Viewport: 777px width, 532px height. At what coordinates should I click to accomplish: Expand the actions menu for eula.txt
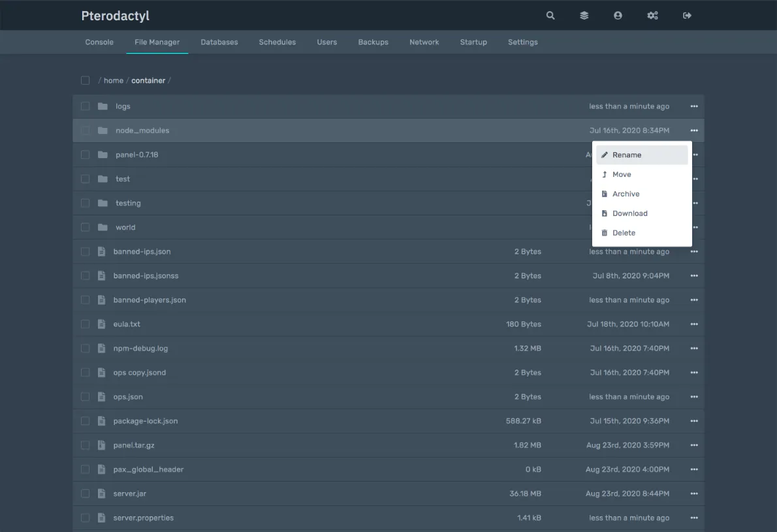point(694,324)
